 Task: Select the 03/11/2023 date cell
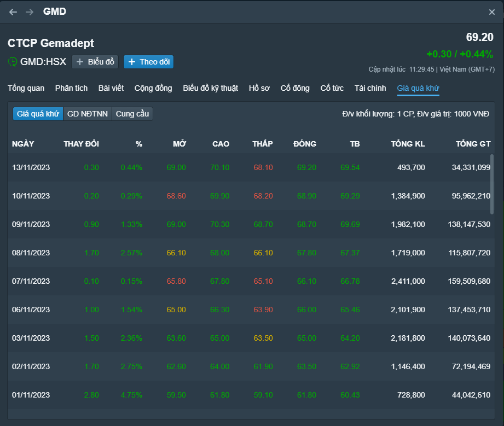coord(31,338)
